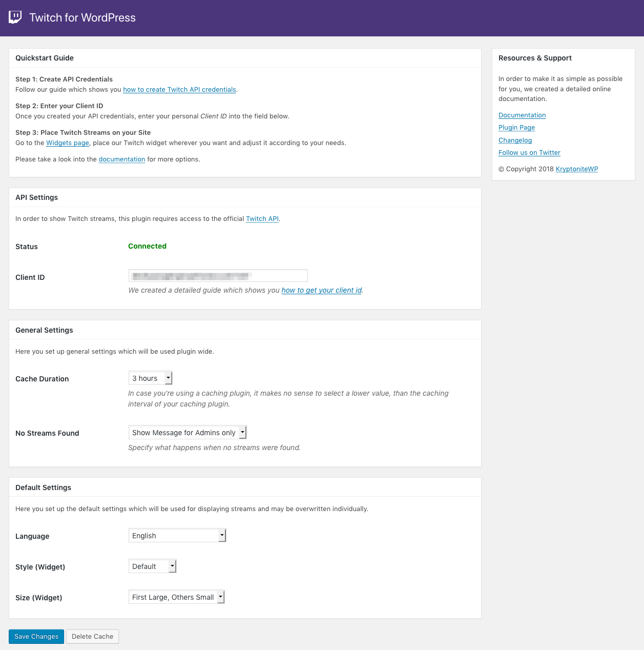Click the Cache Duration label
The height and width of the screenshot is (650, 644).
pos(42,379)
